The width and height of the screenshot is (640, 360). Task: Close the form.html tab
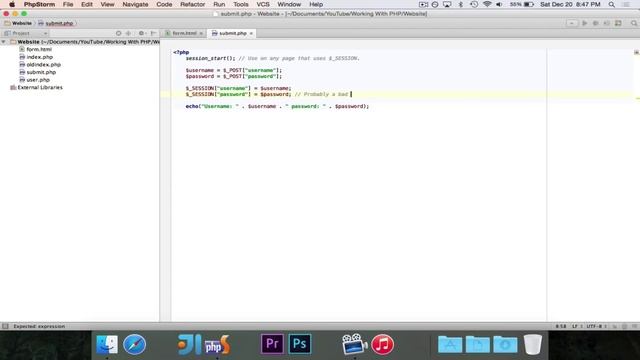tap(201, 33)
